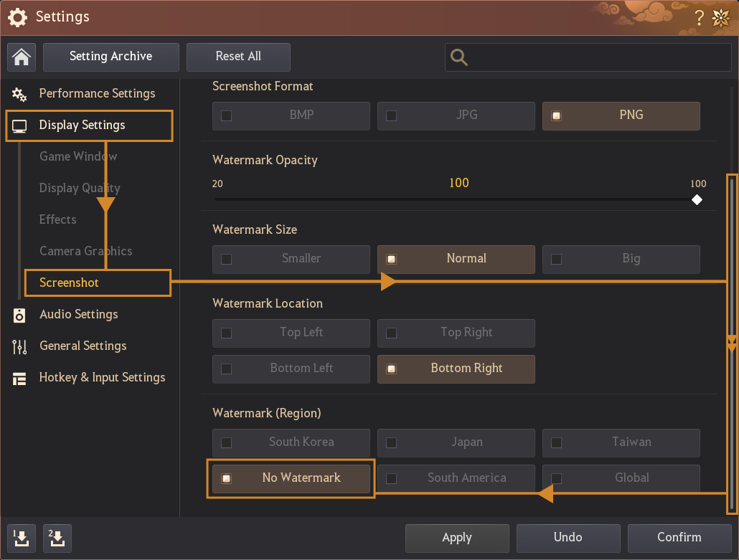Click the magnifying glass search icon
This screenshot has width=739, height=560.
(x=459, y=58)
